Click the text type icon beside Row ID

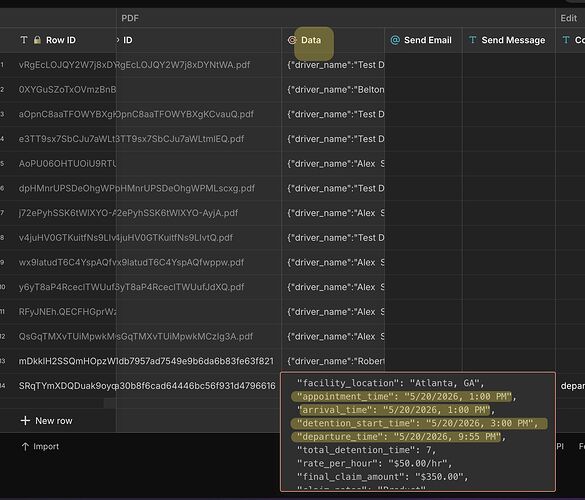(x=24, y=40)
